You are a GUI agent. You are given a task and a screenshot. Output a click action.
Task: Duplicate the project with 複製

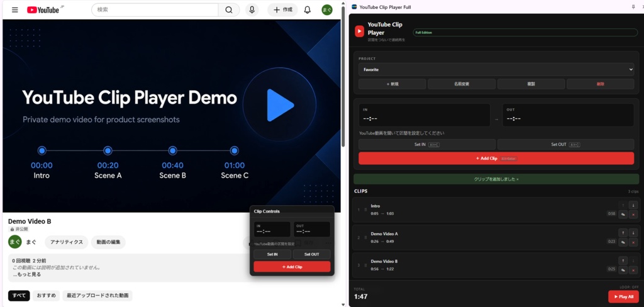531,84
